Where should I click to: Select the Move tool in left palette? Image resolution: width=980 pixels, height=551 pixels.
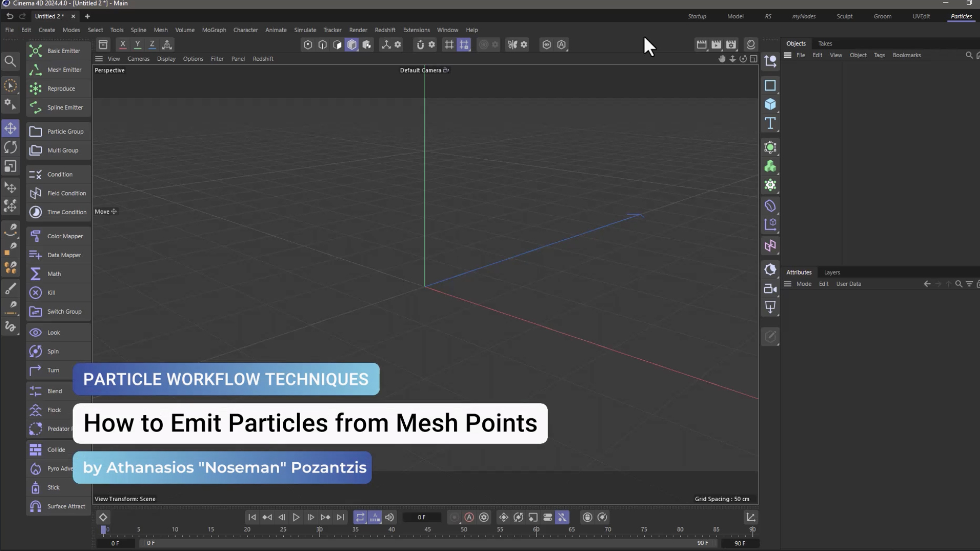(x=10, y=128)
